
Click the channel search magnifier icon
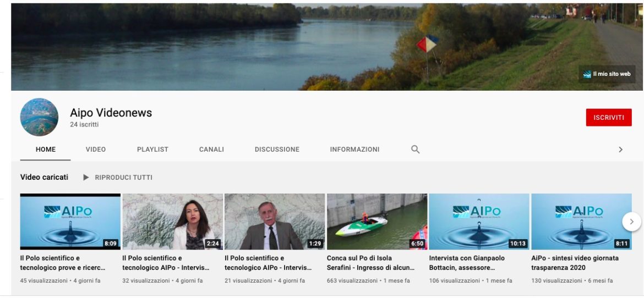point(416,149)
